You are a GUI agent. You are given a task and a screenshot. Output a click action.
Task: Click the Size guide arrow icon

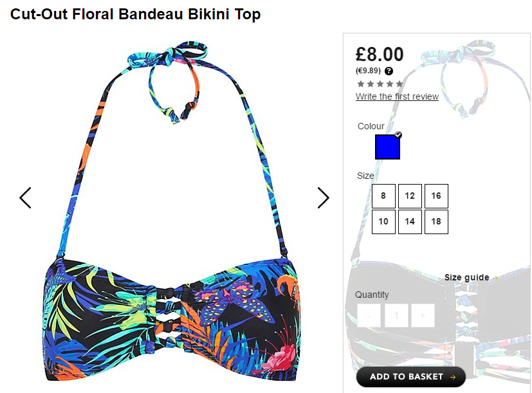pos(495,278)
